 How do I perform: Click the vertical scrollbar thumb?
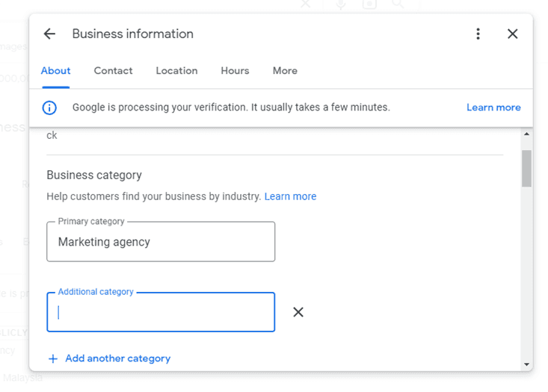(526, 169)
